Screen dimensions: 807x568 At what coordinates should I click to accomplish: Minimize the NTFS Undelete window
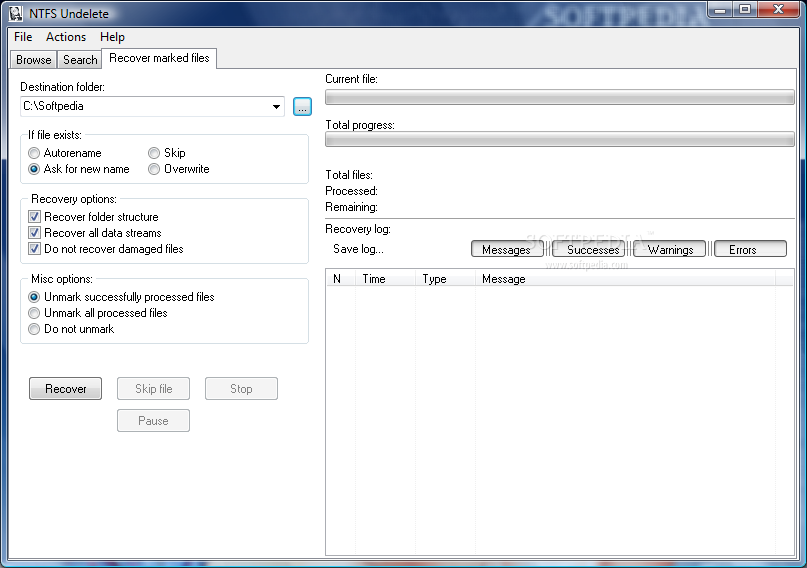[721, 9]
